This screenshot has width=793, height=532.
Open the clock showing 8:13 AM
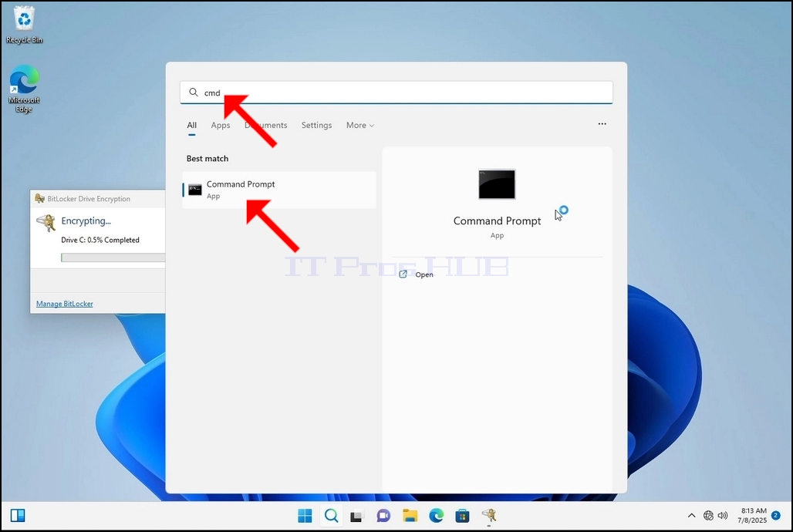(x=753, y=515)
